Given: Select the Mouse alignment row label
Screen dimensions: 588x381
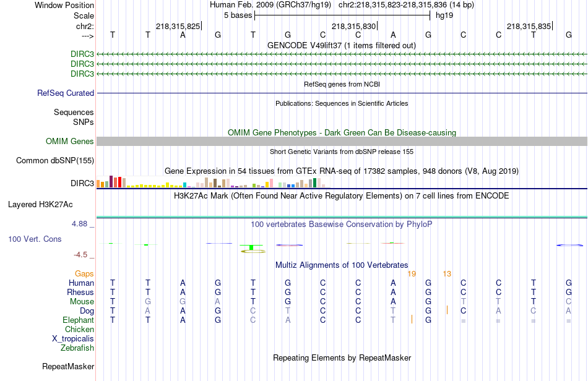Looking at the screenshot, I should click(x=82, y=302).
